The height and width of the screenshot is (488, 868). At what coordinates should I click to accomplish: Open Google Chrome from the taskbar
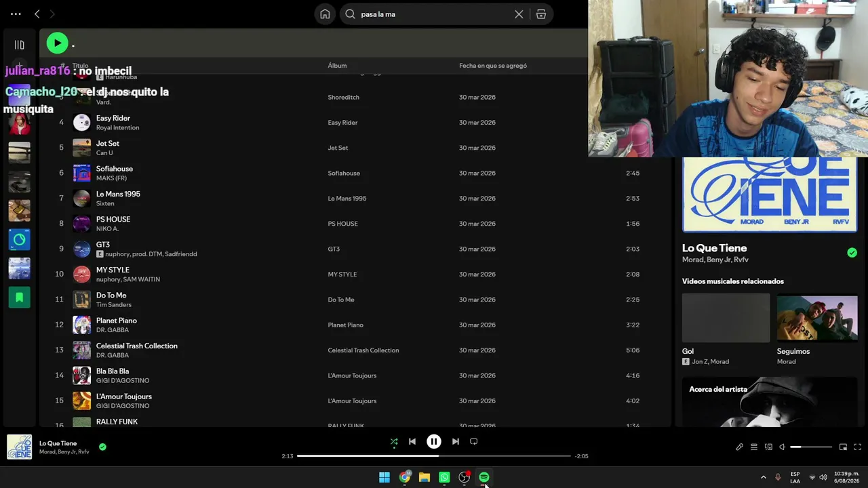pyautogui.click(x=405, y=477)
